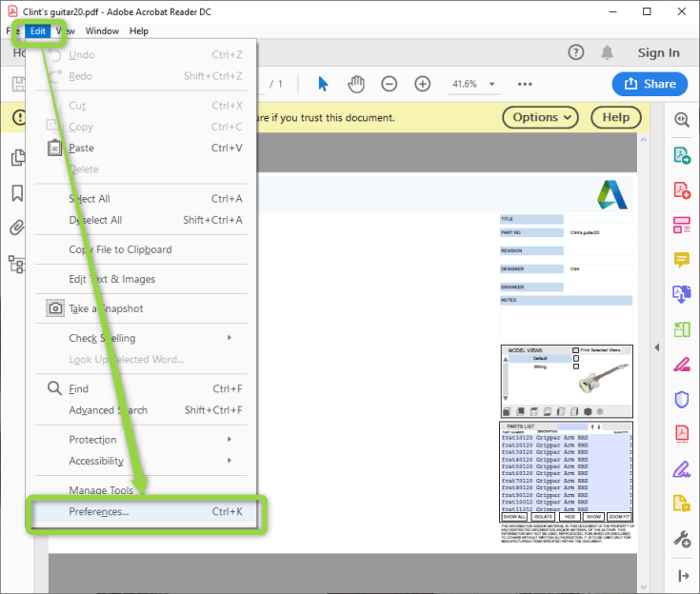Click the sort up arrow in Parts List
This screenshot has height=594, width=700.
tap(592, 426)
